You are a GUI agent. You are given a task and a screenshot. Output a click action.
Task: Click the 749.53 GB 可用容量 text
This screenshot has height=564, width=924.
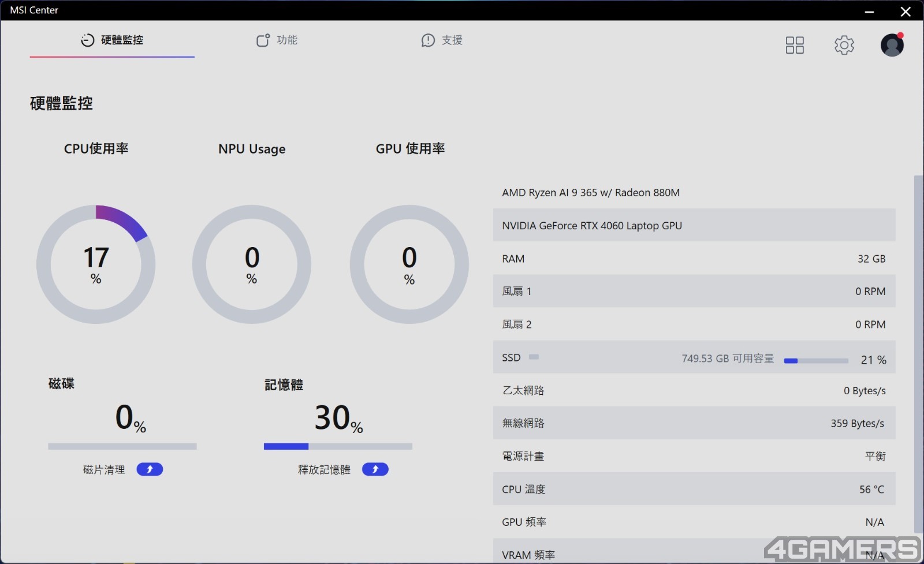point(728,358)
